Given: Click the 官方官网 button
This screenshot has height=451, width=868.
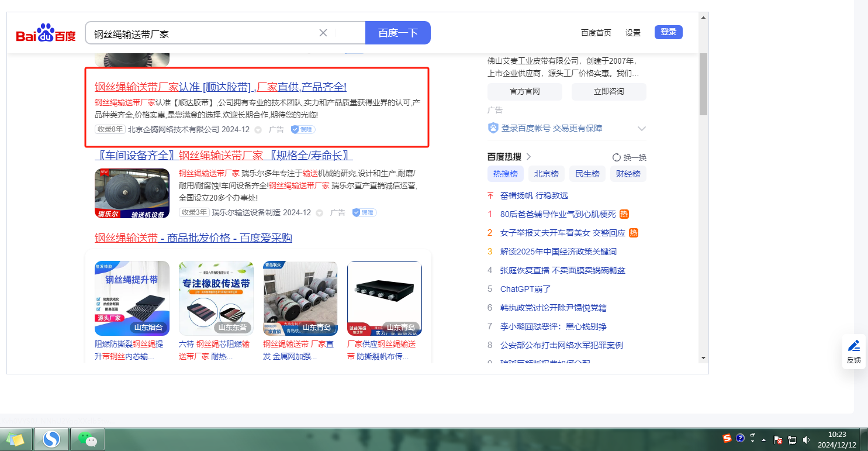Looking at the screenshot, I should (525, 92).
